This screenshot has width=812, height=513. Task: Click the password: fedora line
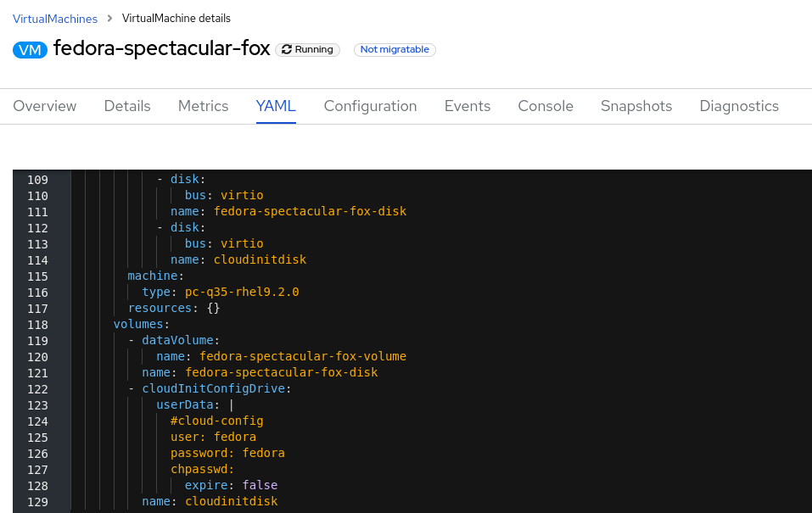click(x=227, y=453)
